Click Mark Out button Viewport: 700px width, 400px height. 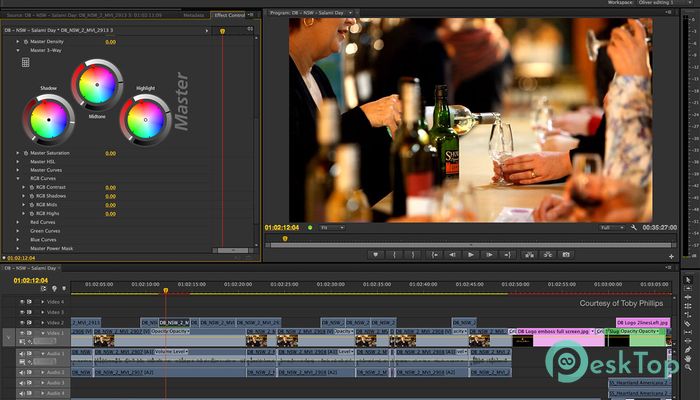click(x=413, y=254)
